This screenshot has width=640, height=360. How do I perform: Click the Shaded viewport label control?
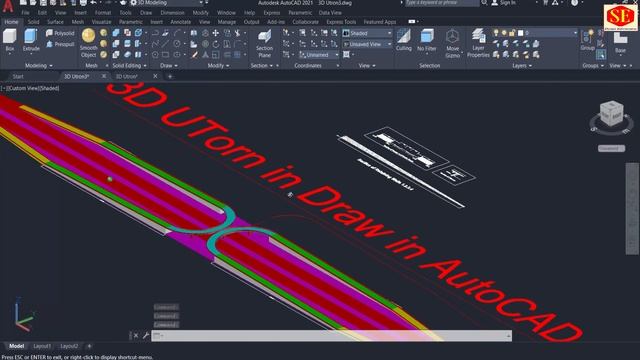click(49, 88)
